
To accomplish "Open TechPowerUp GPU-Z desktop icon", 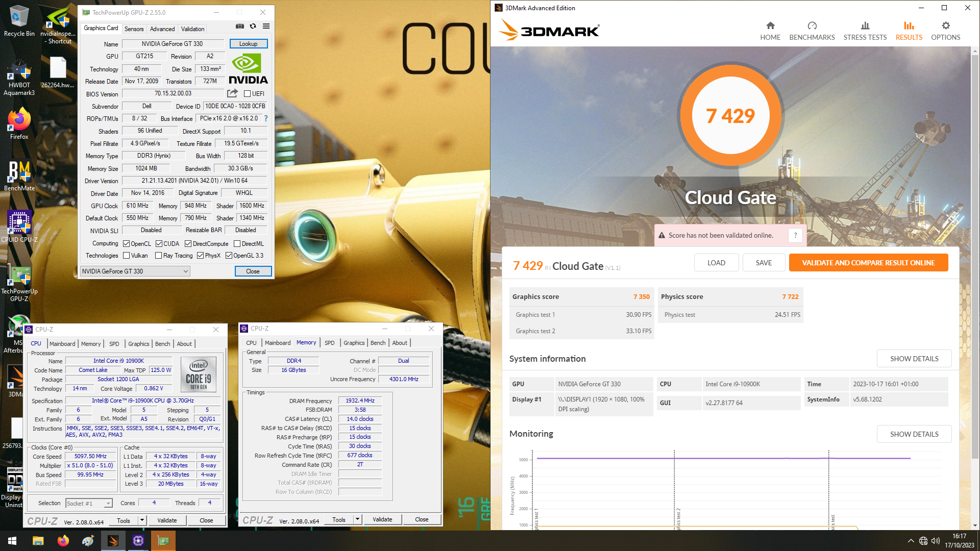I will click(19, 283).
